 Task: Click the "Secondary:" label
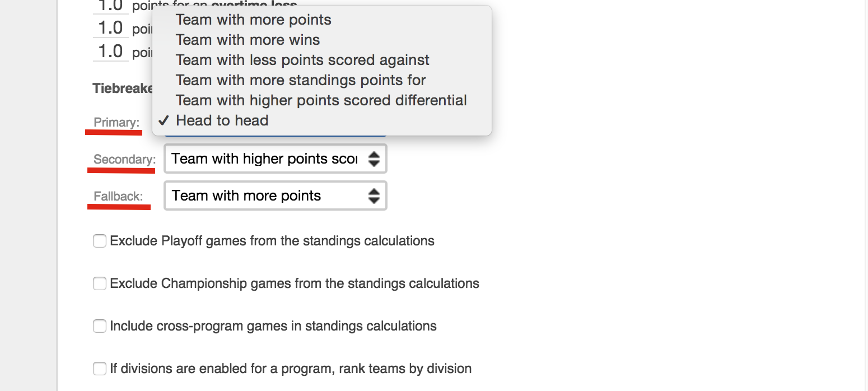[x=121, y=159]
